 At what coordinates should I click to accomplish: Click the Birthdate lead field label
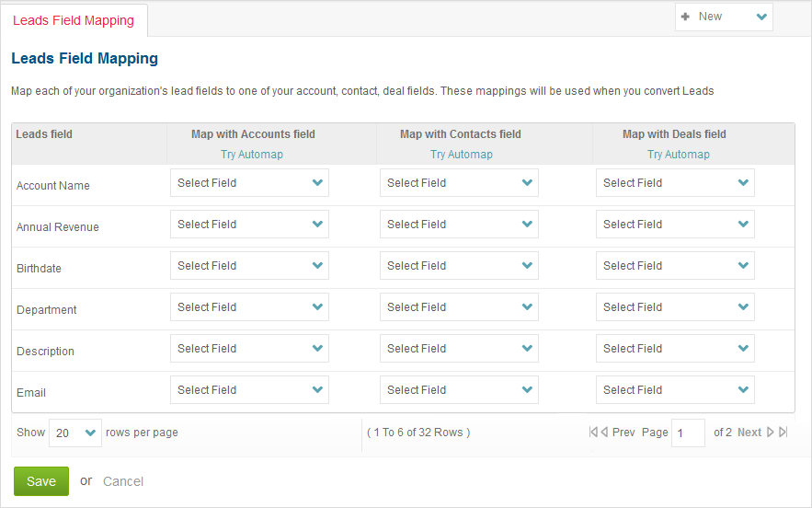pos(39,269)
